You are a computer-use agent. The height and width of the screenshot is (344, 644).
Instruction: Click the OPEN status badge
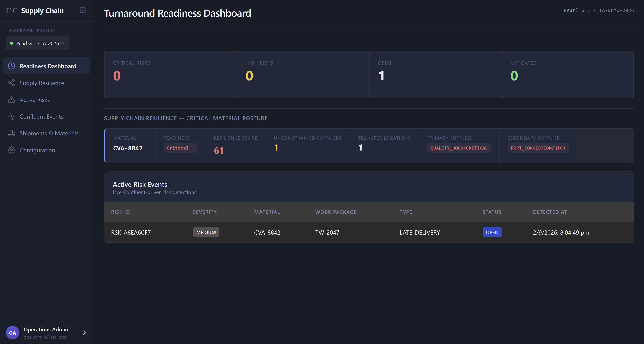click(492, 232)
